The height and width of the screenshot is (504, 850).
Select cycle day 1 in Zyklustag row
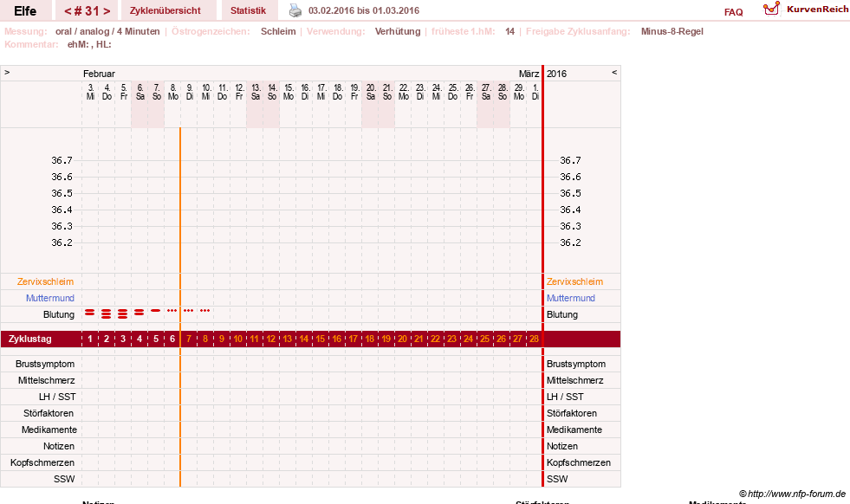click(x=90, y=339)
